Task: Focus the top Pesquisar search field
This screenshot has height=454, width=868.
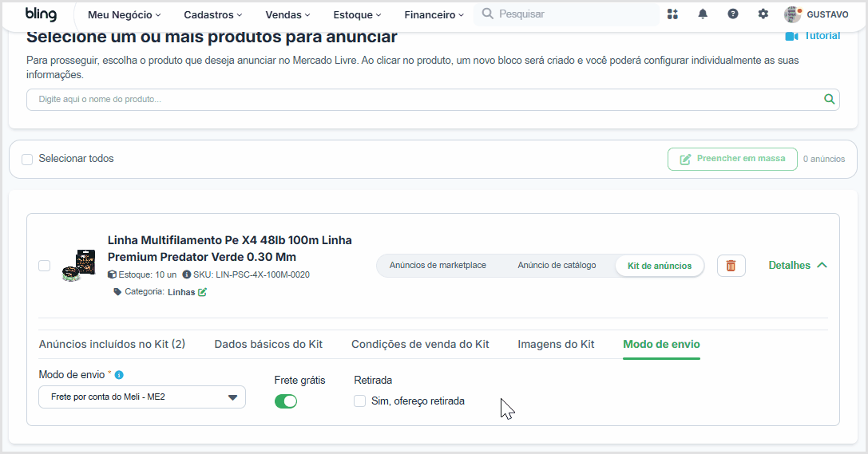Action: 565,14
